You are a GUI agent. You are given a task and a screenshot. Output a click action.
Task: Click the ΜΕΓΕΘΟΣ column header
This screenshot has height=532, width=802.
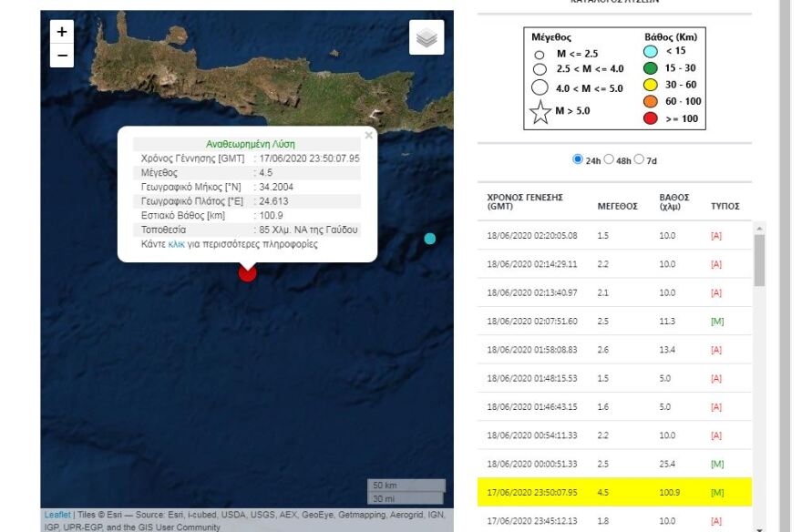click(617, 207)
